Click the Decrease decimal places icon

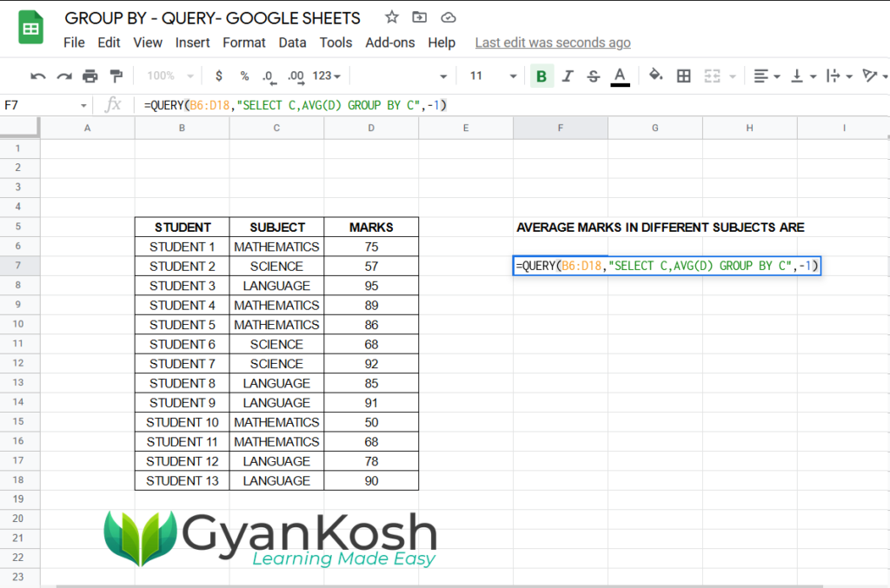pyautogui.click(x=269, y=76)
